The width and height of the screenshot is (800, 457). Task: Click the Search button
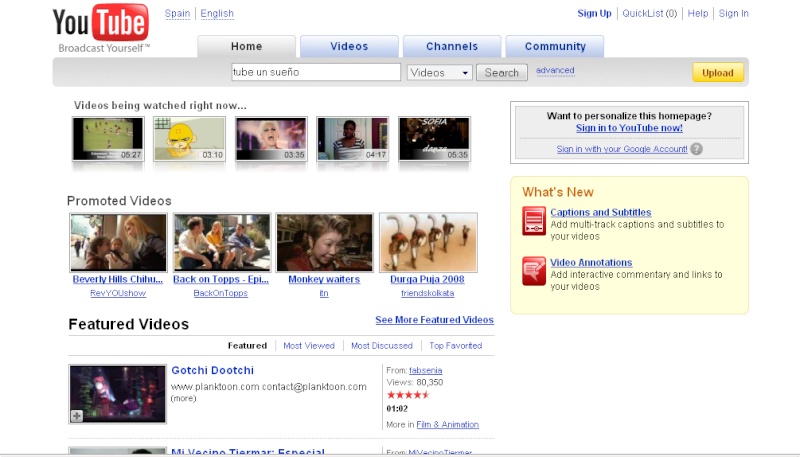click(x=502, y=72)
